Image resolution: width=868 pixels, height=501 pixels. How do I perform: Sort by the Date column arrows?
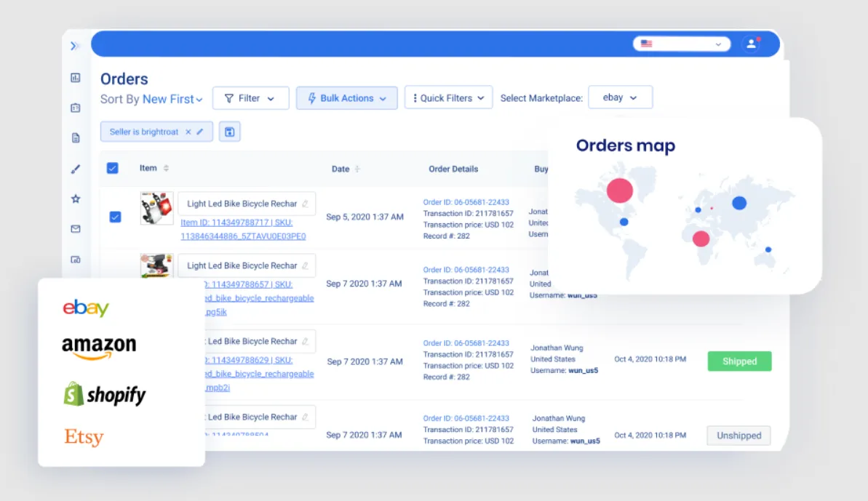pyautogui.click(x=357, y=169)
